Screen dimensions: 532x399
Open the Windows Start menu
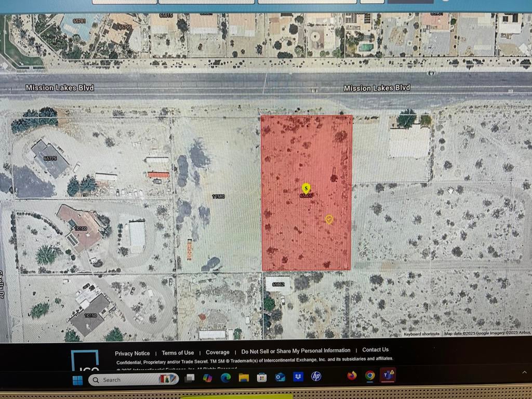pyautogui.click(x=77, y=380)
